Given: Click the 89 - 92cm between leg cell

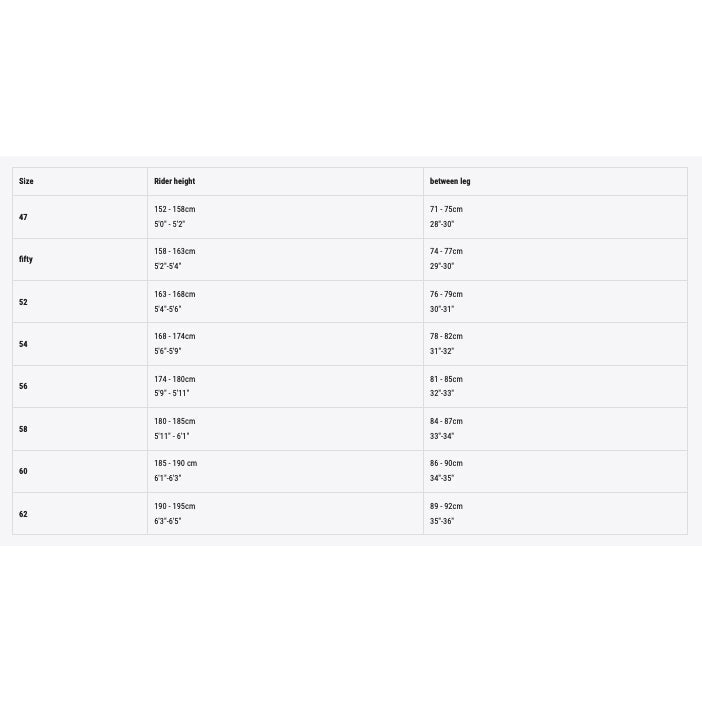Looking at the screenshot, I should pos(446,507).
